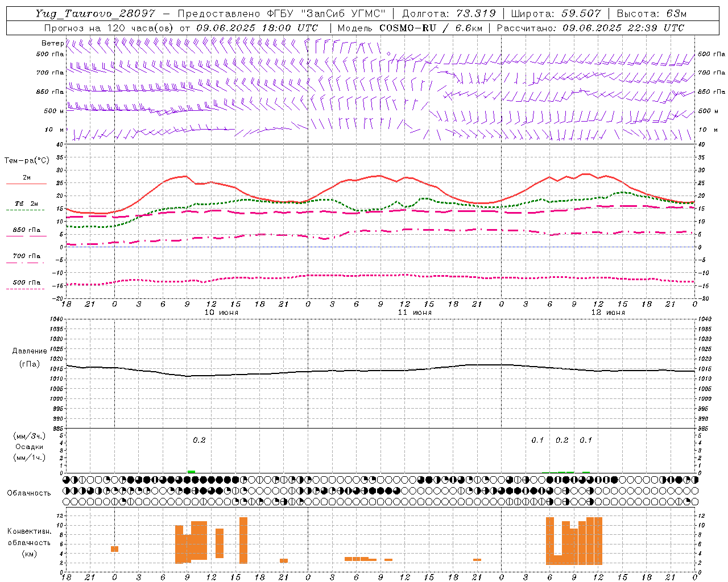This screenshot has height=582, width=728.
Task: Click the Облачность cloudiness label
Action: click(29, 493)
